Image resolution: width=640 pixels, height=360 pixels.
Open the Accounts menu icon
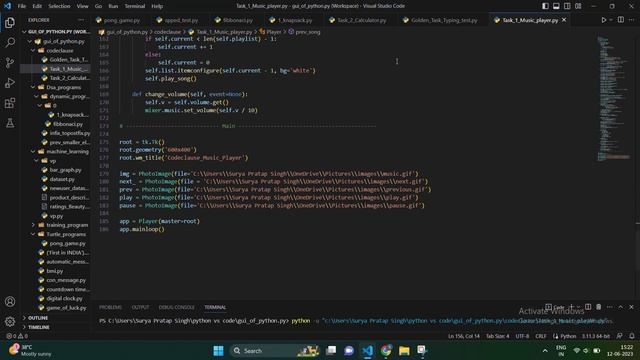point(10,302)
